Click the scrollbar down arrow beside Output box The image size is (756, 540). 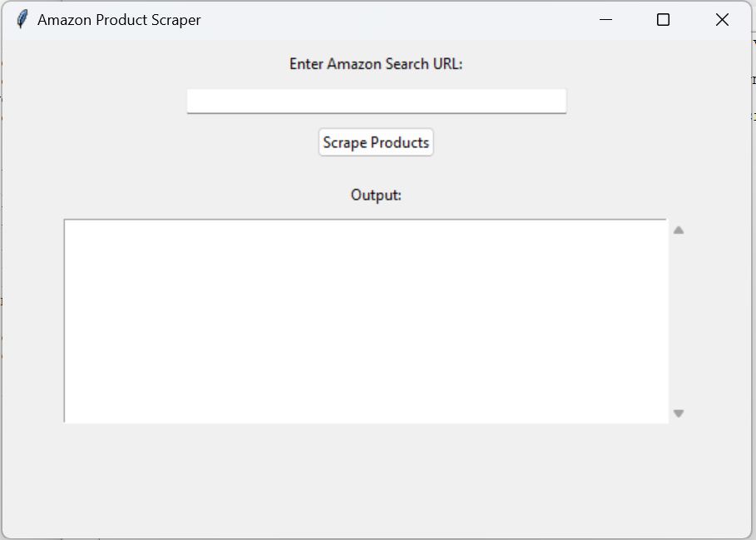(x=679, y=414)
